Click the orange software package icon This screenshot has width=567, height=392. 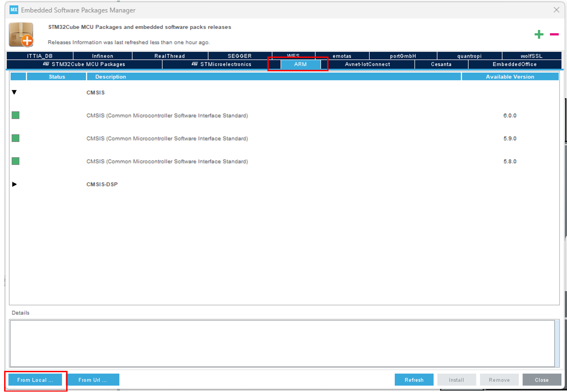point(22,34)
